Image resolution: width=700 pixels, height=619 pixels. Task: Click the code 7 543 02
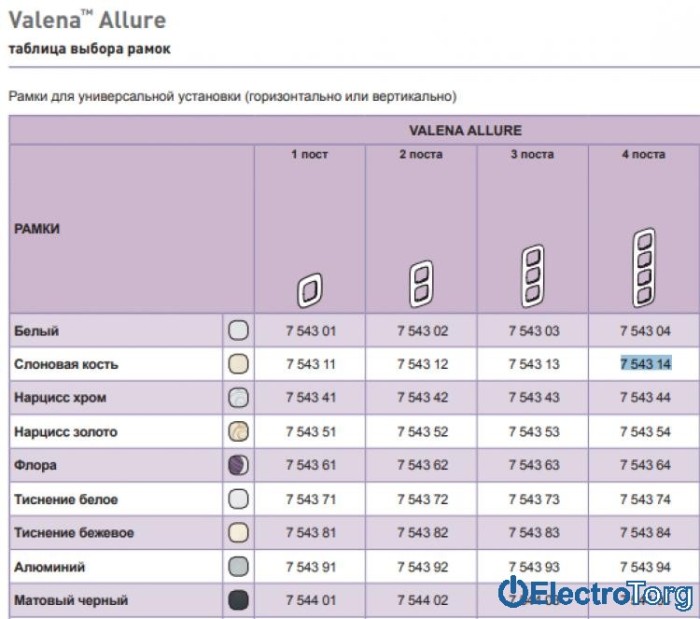point(422,331)
